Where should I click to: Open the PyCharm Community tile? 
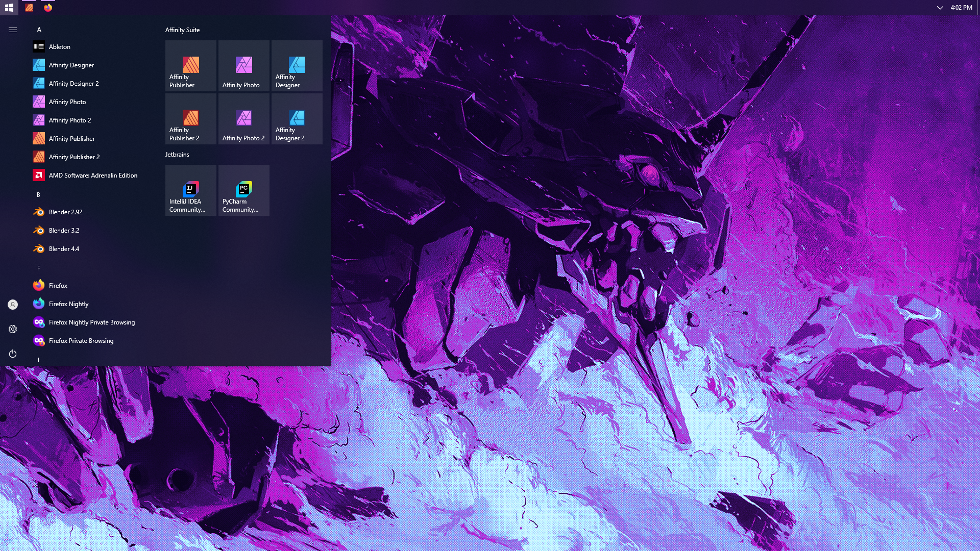(x=243, y=190)
